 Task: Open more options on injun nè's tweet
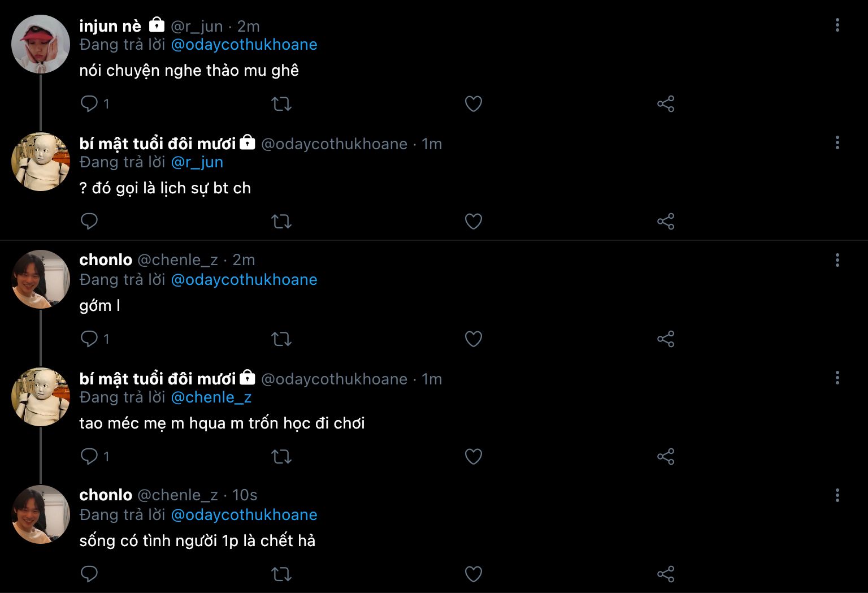(837, 25)
